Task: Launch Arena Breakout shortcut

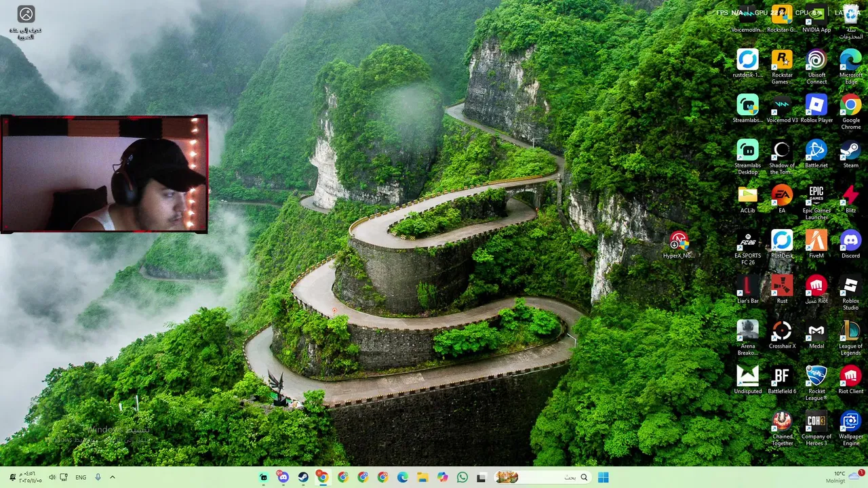Action: [x=747, y=338]
